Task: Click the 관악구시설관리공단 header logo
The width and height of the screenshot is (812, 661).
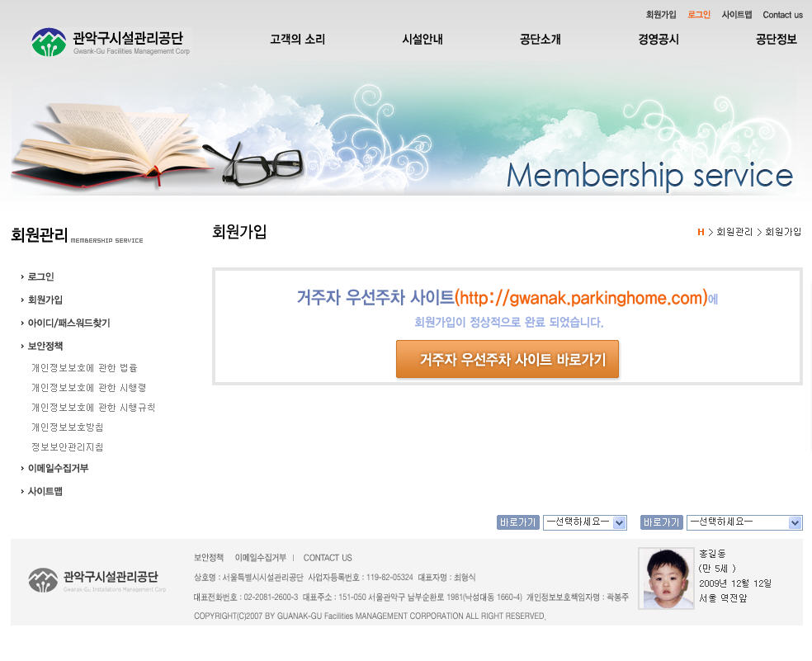Action: pyautogui.click(x=111, y=42)
